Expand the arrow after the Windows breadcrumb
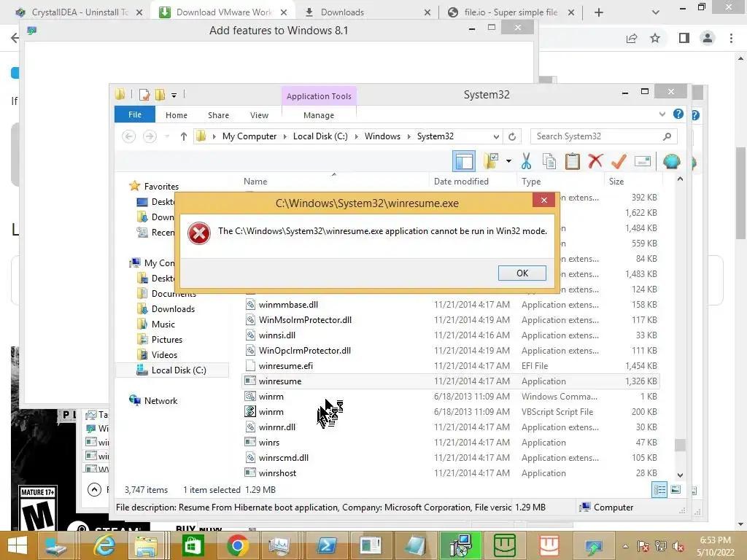The width and height of the screenshot is (747, 560). pos(409,136)
